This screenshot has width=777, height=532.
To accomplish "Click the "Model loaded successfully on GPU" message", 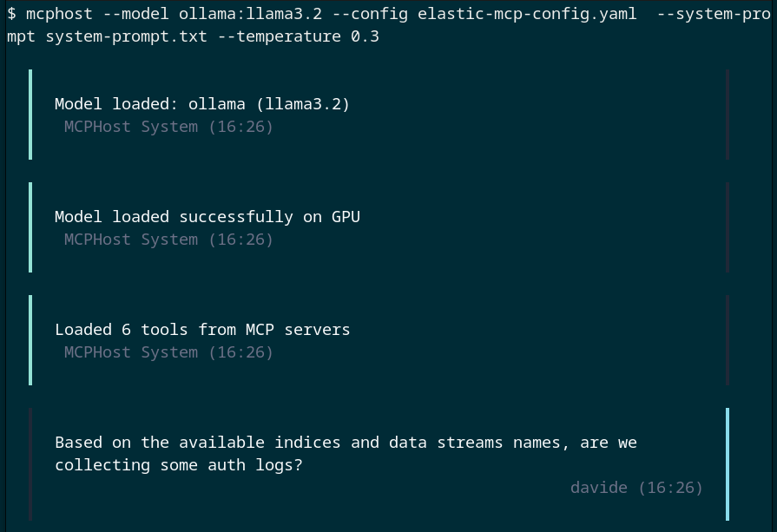I will click(x=207, y=217).
